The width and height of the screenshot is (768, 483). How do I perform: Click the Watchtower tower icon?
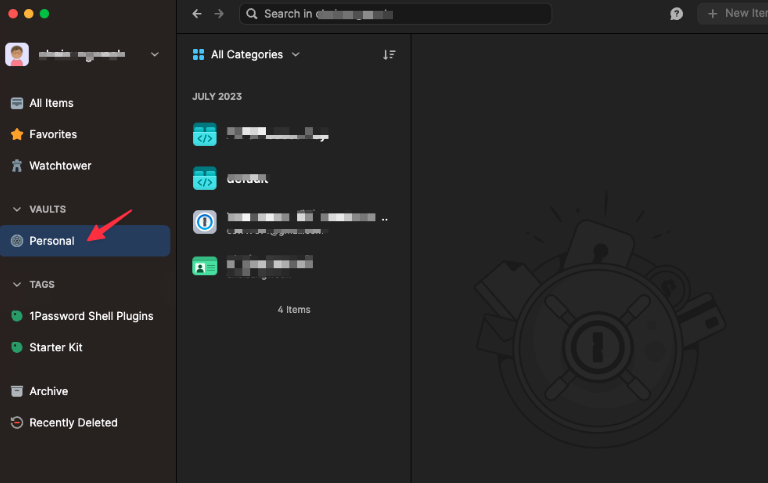pos(17,166)
